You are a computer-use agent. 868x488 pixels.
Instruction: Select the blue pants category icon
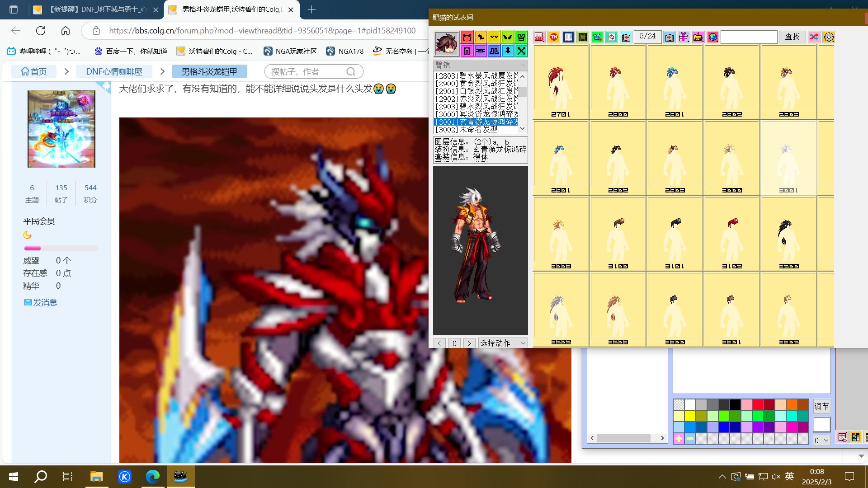click(494, 51)
